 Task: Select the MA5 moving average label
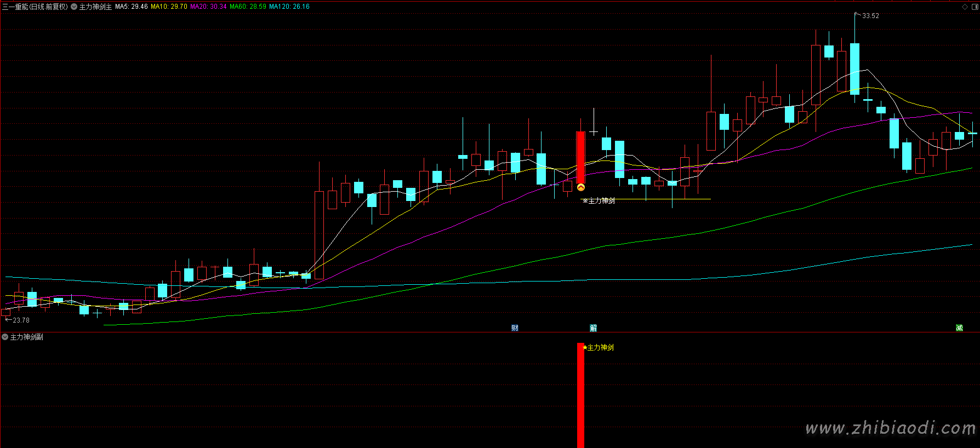[131, 7]
